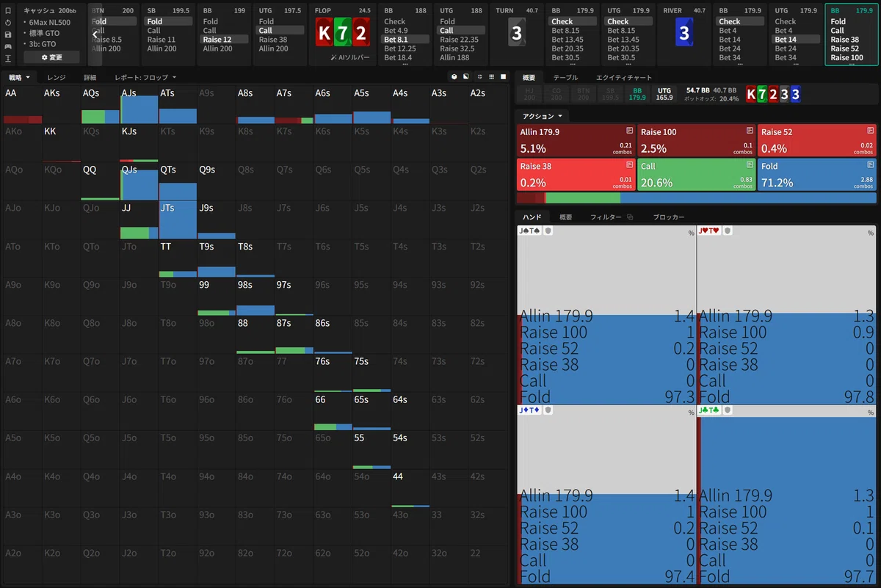Open details icon on Call card

tap(750, 164)
